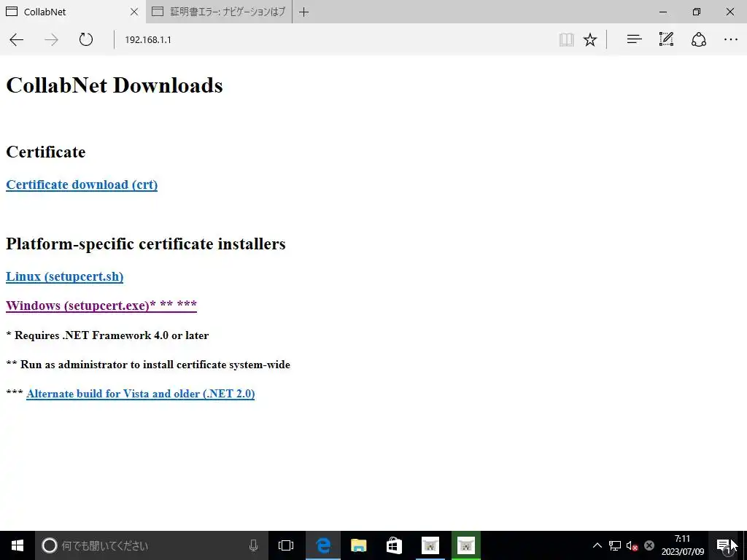Open the clock showing 7:11

click(x=682, y=545)
